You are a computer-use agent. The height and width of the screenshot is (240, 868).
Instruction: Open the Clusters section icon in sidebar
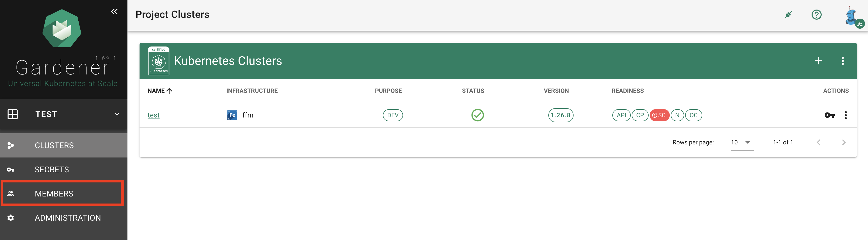(10, 145)
